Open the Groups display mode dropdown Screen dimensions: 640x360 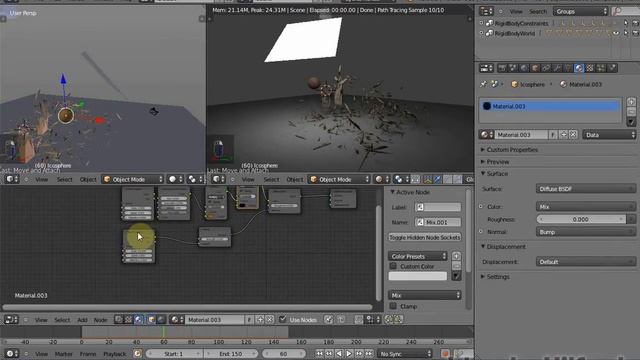point(581,11)
